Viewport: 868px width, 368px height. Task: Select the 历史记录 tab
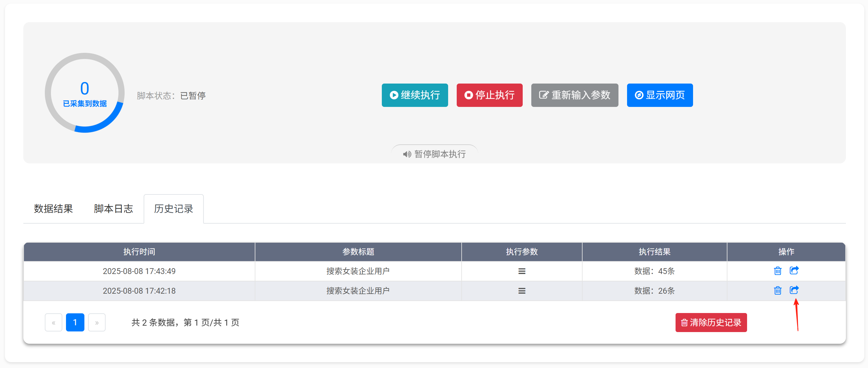[173, 209]
